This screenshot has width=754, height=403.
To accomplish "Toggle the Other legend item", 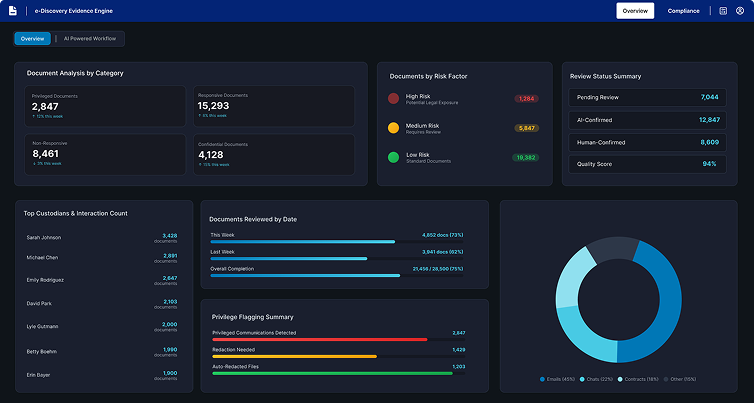I will [x=679, y=380].
